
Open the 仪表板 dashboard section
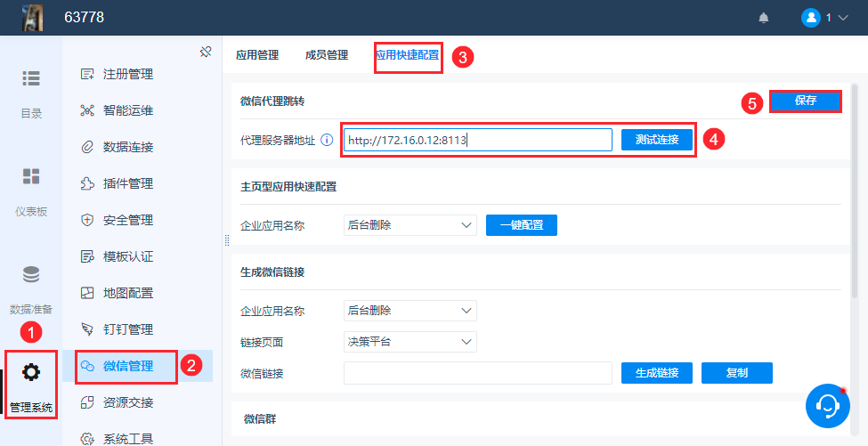click(x=31, y=192)
